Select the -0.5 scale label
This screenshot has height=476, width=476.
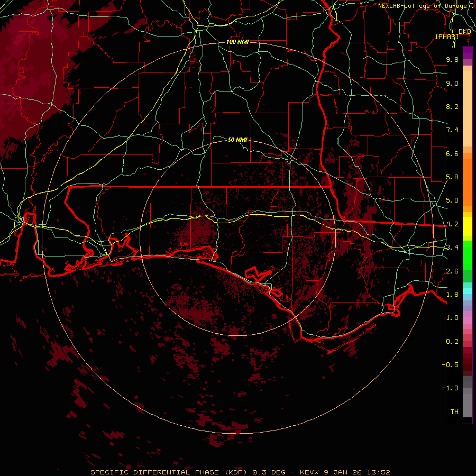450,365
